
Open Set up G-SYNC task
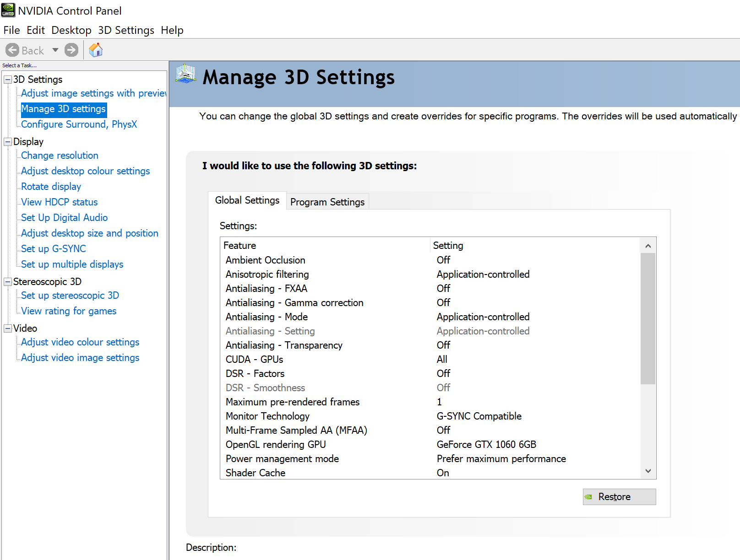[x=54, y=249]
